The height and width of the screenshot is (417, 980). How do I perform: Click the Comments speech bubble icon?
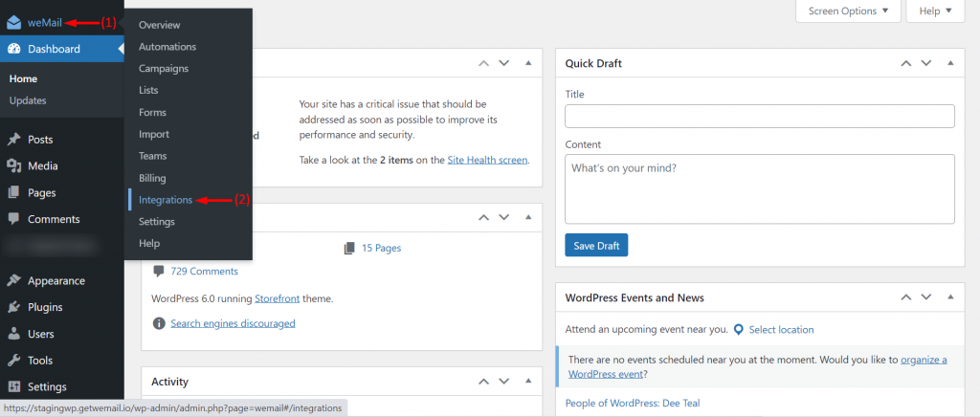coord(13,219)
